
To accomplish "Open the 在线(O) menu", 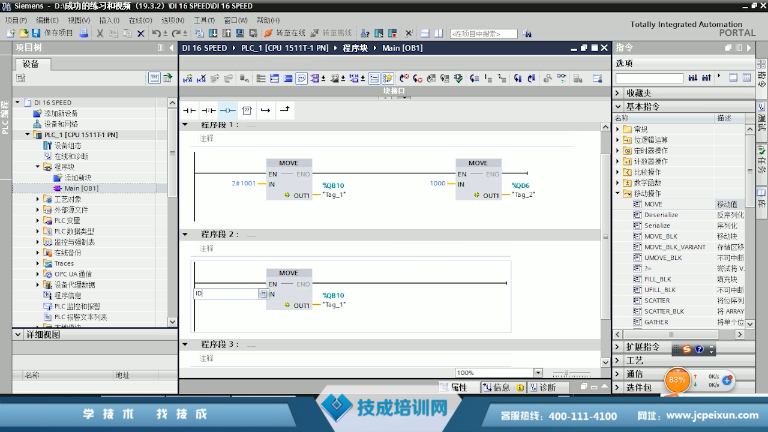I will (x=140, y=20).
